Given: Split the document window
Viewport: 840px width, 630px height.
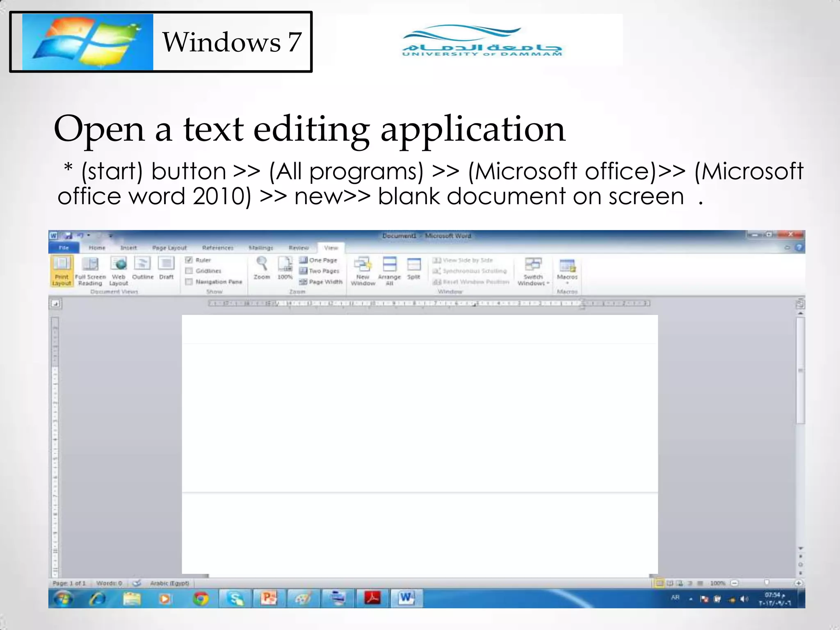Looking at the screenshot, I should (414, 269).
